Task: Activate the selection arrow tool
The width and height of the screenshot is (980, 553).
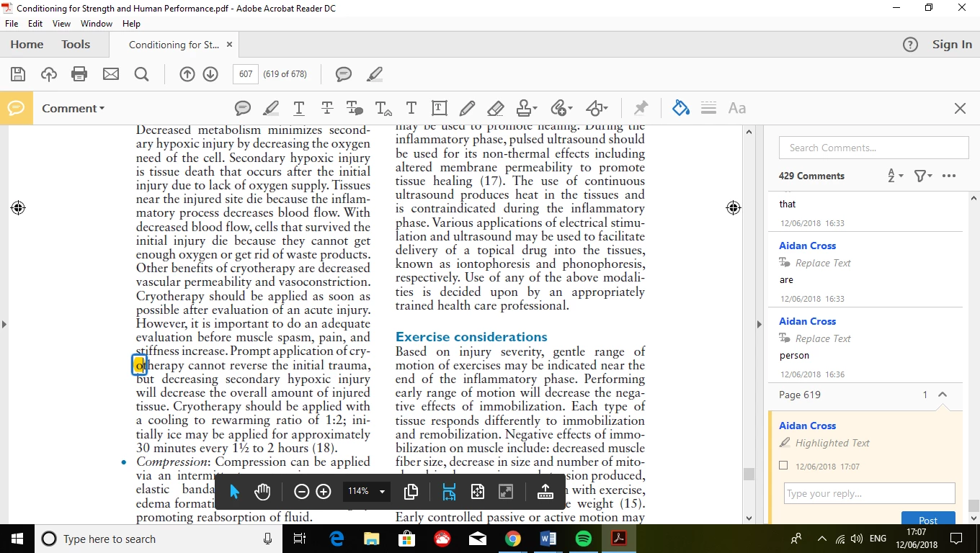Action: pyautogui.click(x=234, y=491)
